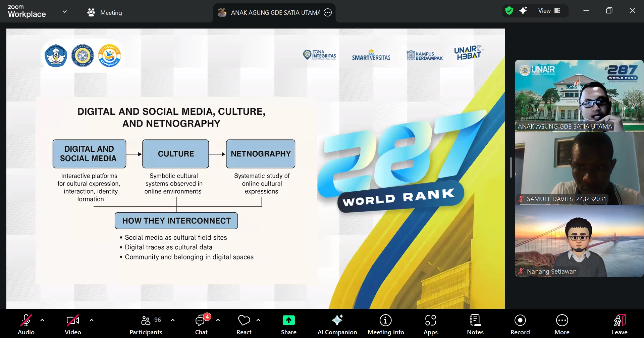Unmute microphone with Audio button
Viewport: 644px width, 338px height.
point(26,324)
